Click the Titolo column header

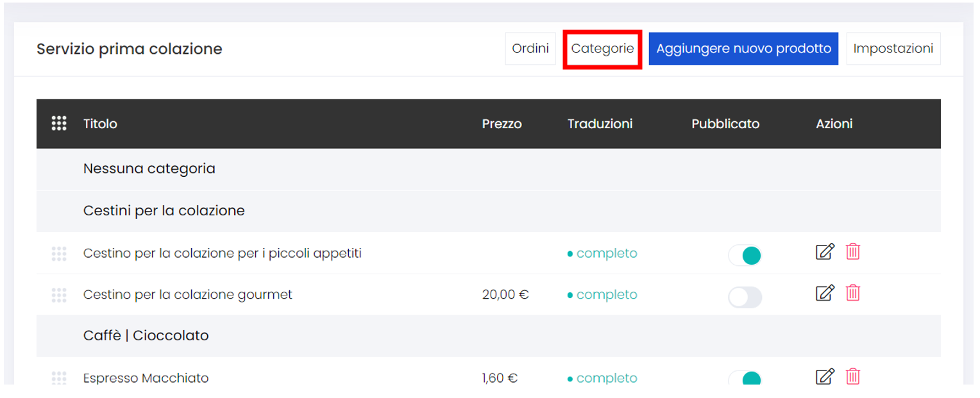[x=100, y=124]
